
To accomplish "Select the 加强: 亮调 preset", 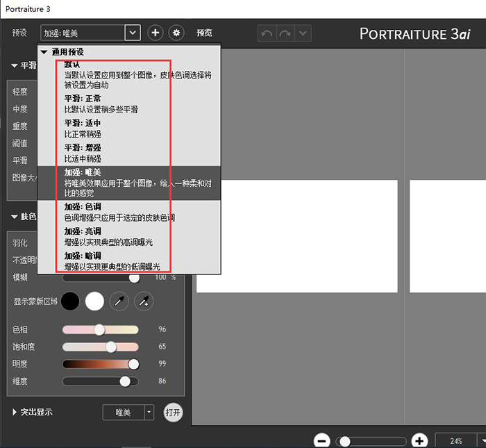I will click(129, 237).
